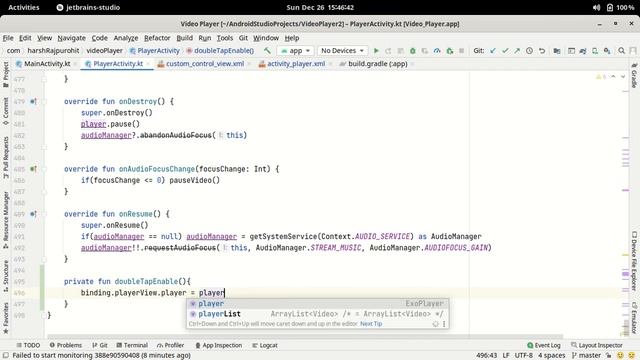Open the Profile app gauge icon
The image size is (640, 360).
[x=437, y=51]
